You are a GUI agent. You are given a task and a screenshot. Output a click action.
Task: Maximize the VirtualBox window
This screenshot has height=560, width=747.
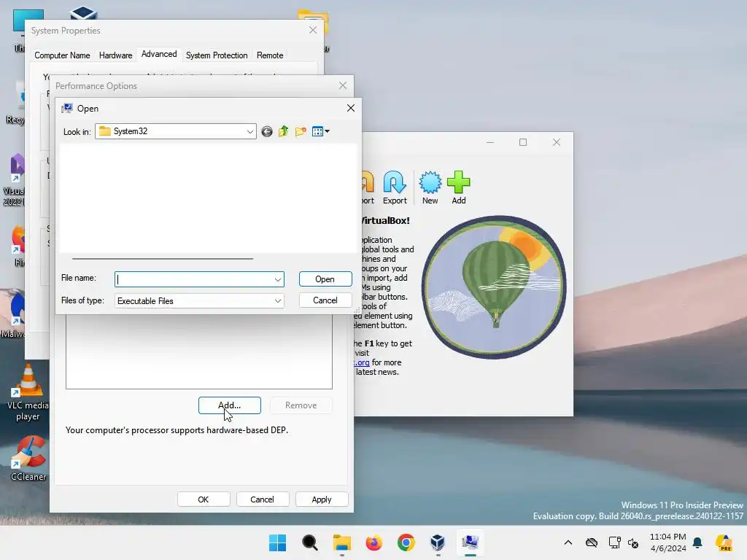(x=523, y=142)
